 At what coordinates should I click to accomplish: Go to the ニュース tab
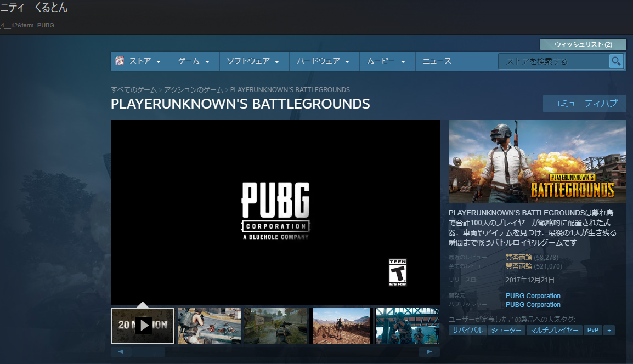point(437,61)
